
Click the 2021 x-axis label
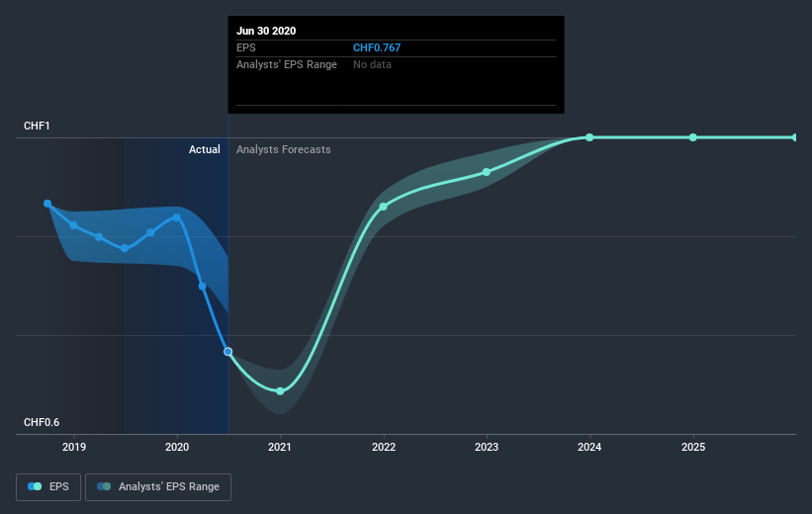pyautogui.click(x=280, y=447)
